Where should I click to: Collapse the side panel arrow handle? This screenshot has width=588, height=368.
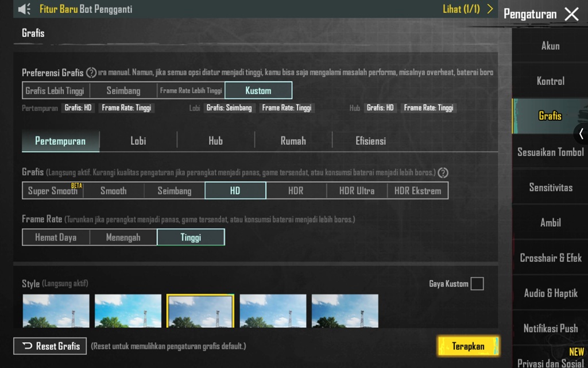pyautogui.click(x=581, y=134)
